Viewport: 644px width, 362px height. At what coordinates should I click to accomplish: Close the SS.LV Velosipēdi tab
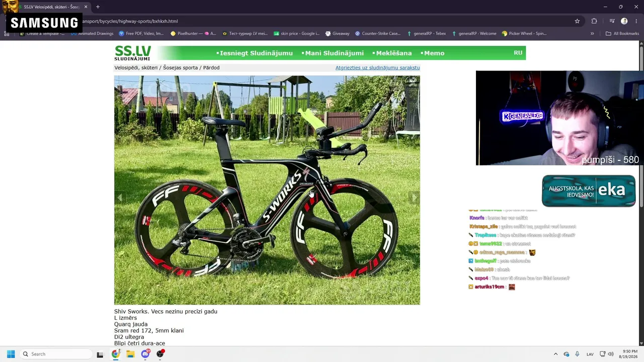(x=86, y=7)
